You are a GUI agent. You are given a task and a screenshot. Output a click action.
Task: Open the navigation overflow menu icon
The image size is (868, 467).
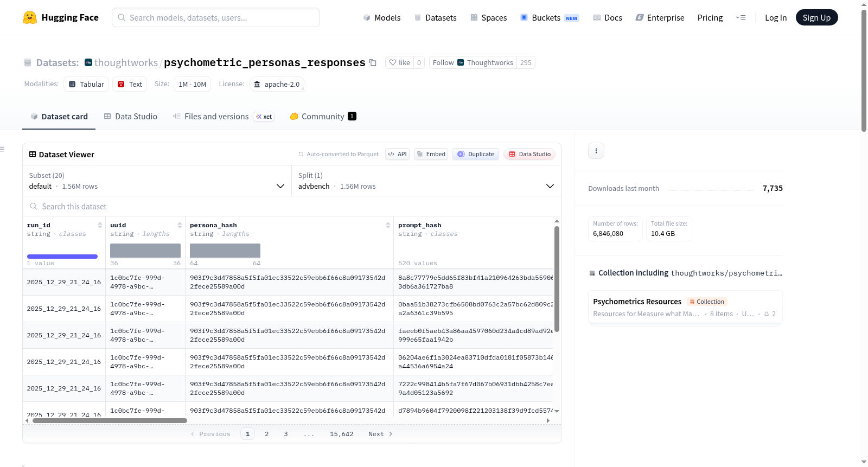(741, 17)
